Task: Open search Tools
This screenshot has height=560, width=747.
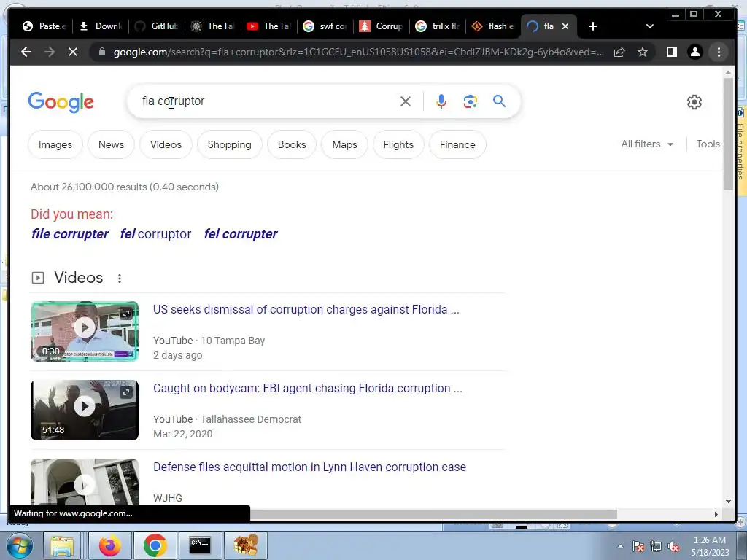Action: pos(708,144)
